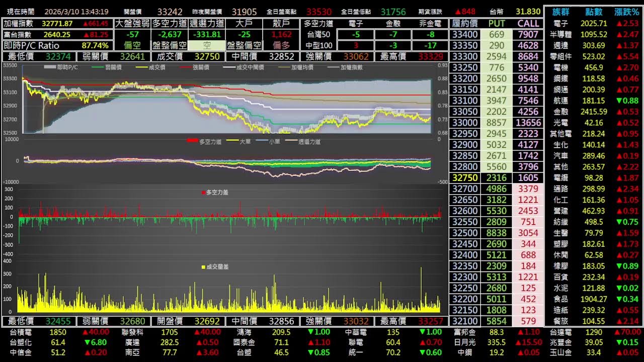Click the CALL column header

tap(528, 23)
